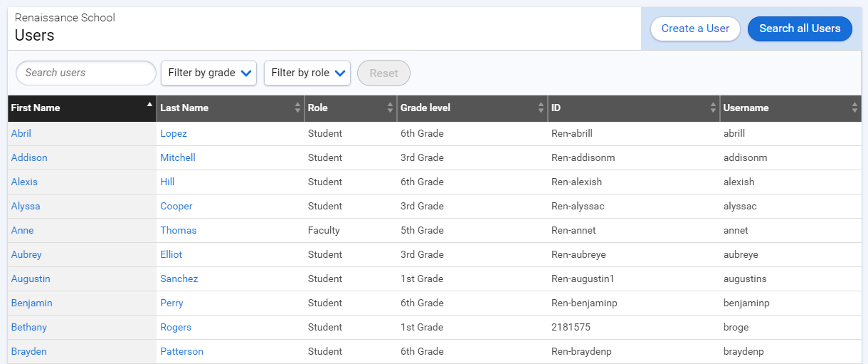Image resolution: width=868 pixels, height=364 pixels.
Task: Select the 5th Grade cell
Action: coord(422,230)
